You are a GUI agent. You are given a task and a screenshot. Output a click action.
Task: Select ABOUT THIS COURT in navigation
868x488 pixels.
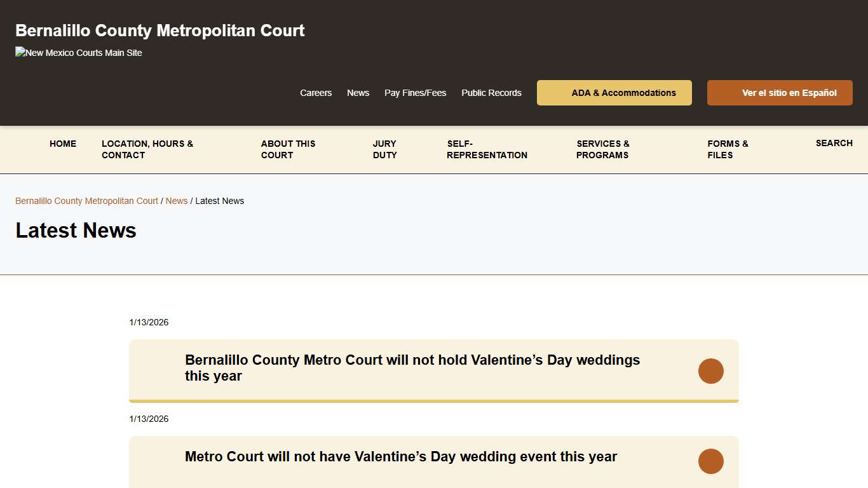coord(288,149)
